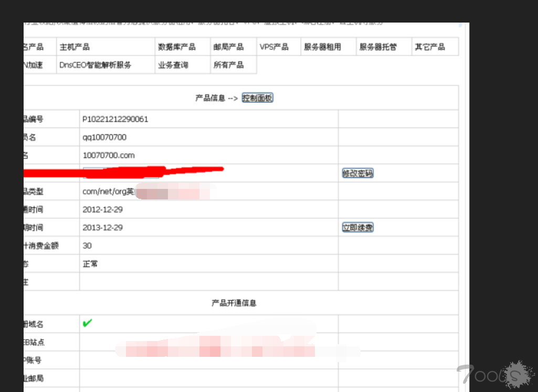This screenshot has height=392, width=538.
Task: Select the status value 正常
Action: [x=90, y=264]
